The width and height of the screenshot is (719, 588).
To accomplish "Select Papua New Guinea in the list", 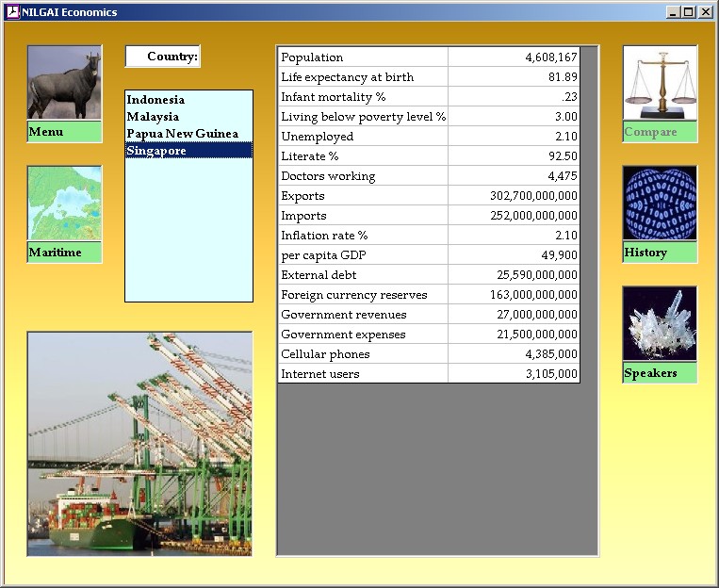I will pyautogui.click(x=182, y=134).
